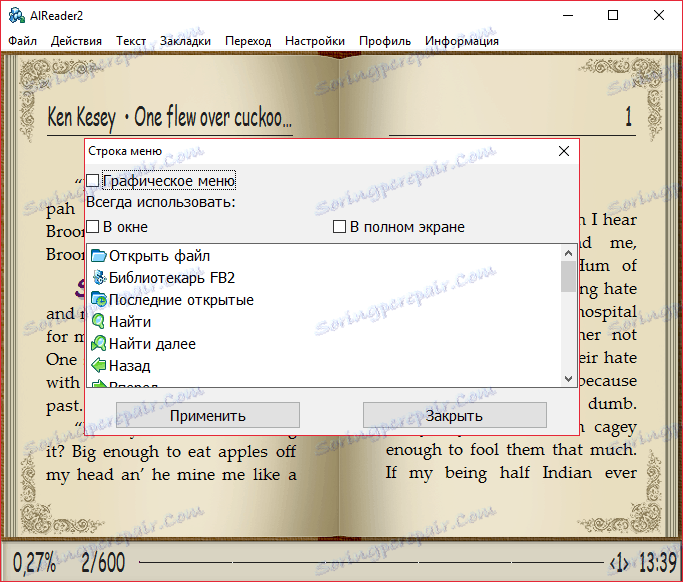Click the Назад green left arrow icon
Image resolution: width=683 pixels, height=582 pixels.
(x=99, y=365)
